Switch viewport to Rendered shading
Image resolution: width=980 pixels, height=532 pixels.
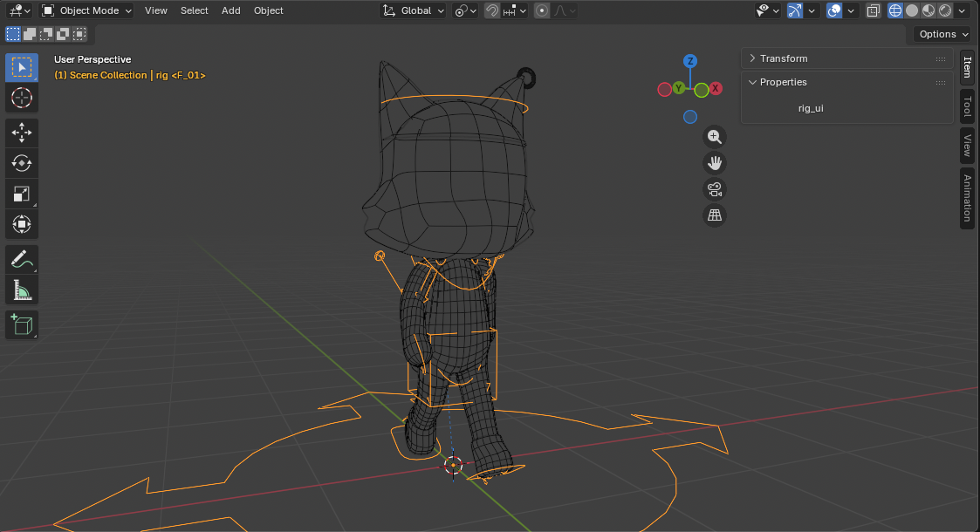945,10
